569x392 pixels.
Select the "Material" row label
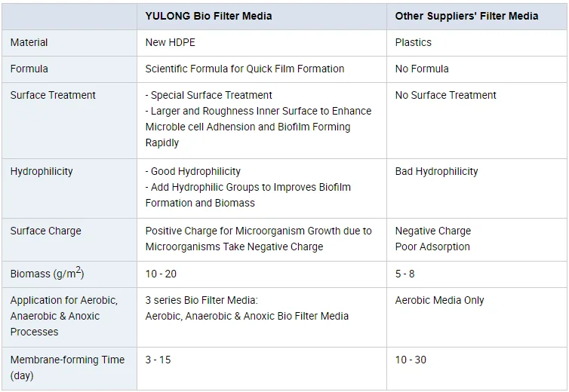(29, 42)
